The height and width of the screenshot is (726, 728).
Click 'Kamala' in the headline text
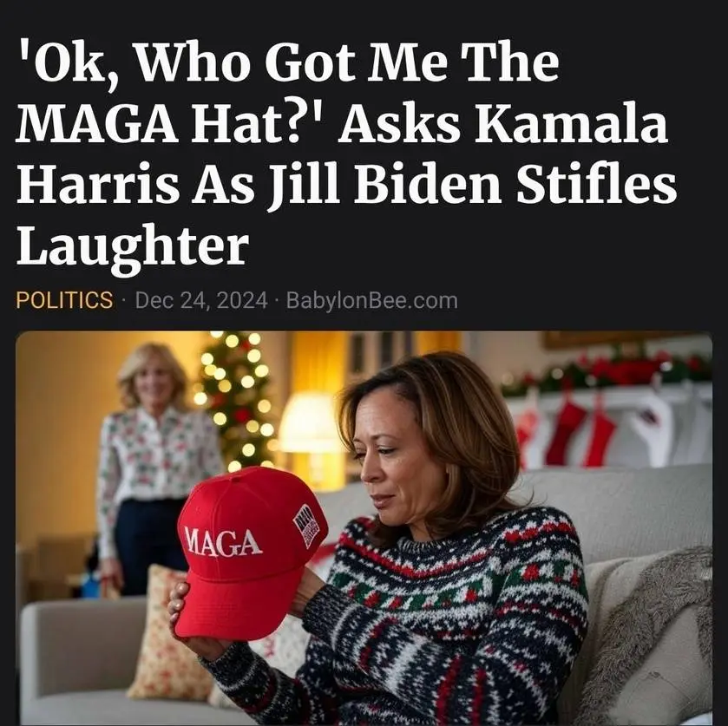[x=571, y=124]
